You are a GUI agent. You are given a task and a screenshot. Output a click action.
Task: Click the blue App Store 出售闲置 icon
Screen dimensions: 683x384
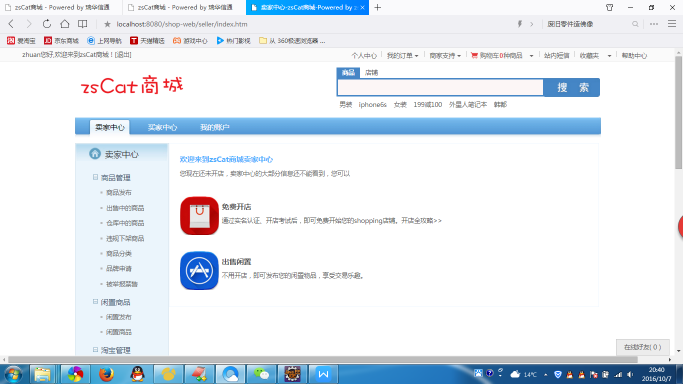[x=199, y=270]
